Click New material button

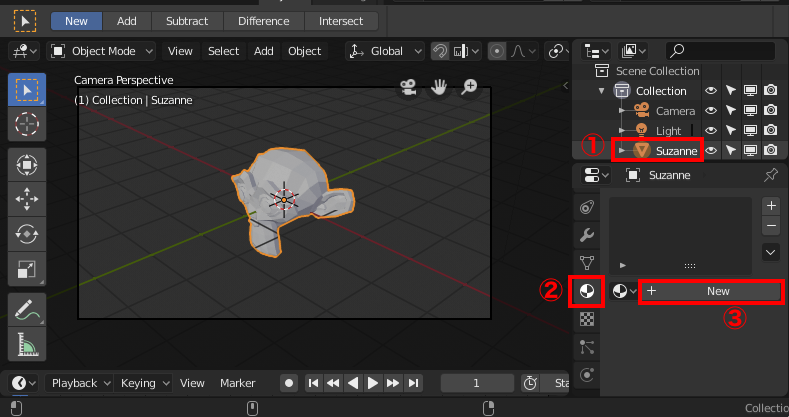(x=711, y=291)
